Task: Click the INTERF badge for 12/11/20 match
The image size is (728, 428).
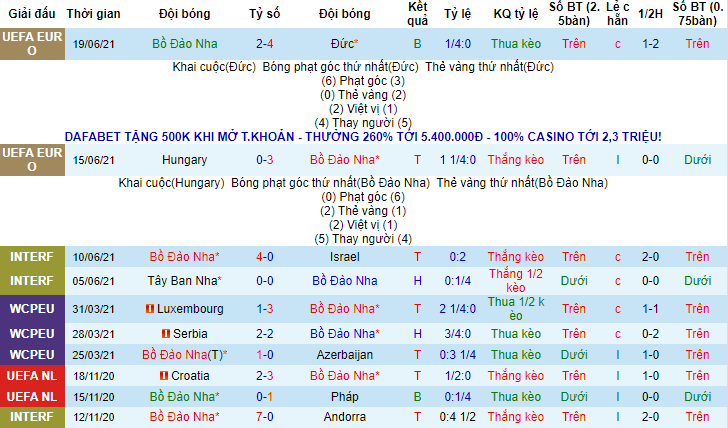Action: [31, 417]
